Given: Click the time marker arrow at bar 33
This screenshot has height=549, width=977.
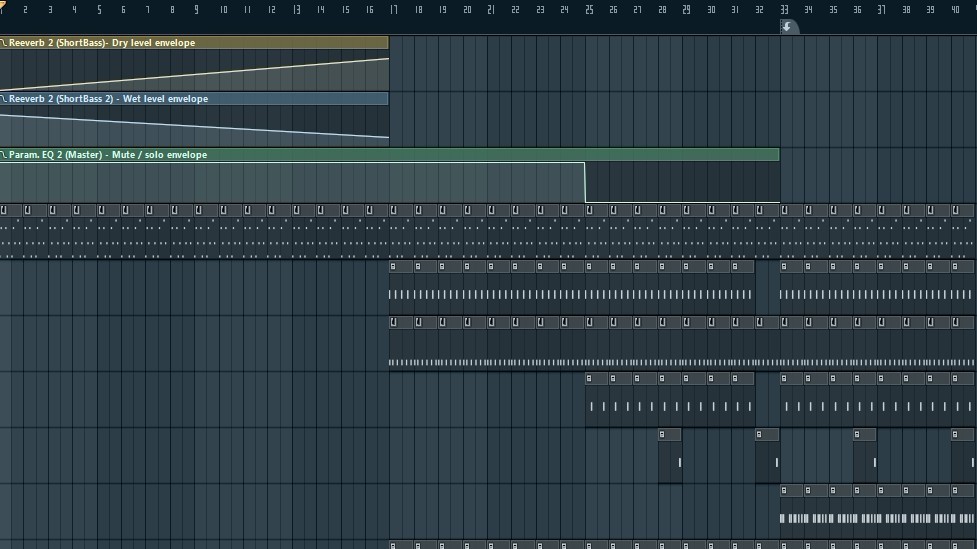Looking at the screenshot, I should point(787,27).
